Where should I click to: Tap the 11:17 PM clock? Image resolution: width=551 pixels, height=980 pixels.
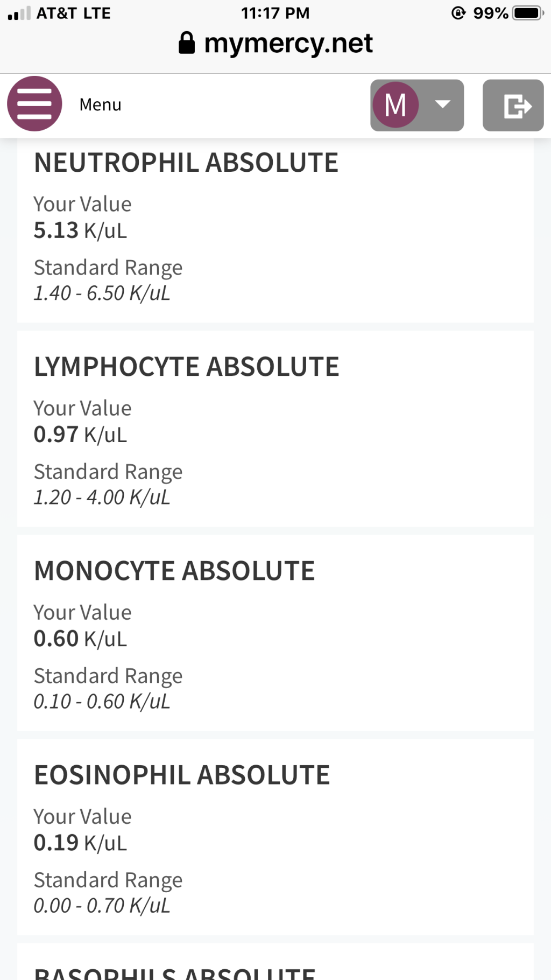point(275,13)
